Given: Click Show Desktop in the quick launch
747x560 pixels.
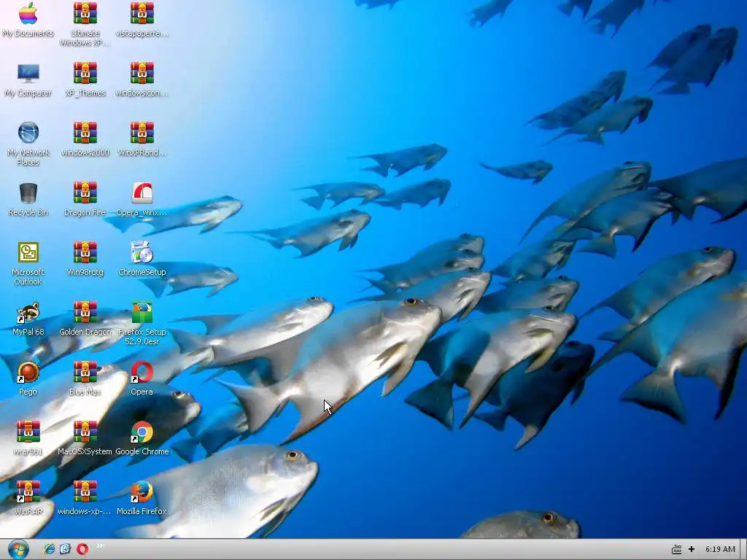Looking at the screenshot, I should 65,549.
